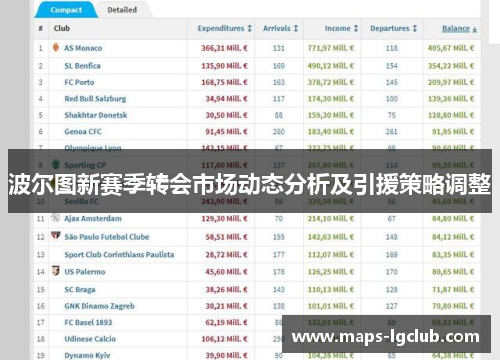Open SL Benfica club link
The width and height of the screenshot is (500, 362).
click(82, 66)
